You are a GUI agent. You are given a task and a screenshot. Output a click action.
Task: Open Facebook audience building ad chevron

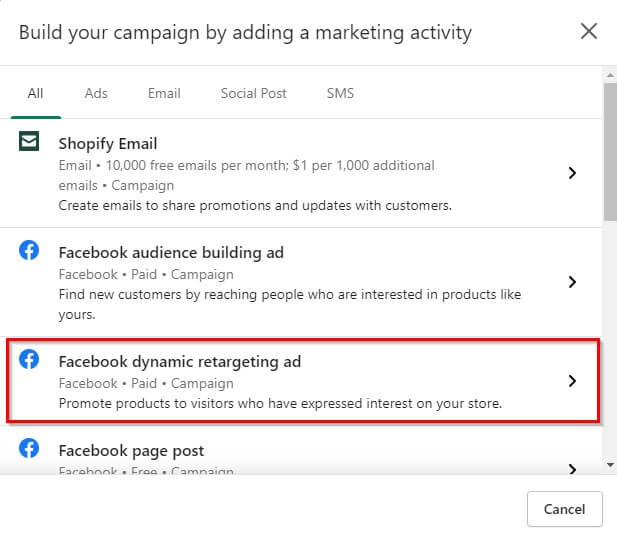pos(573,282)
